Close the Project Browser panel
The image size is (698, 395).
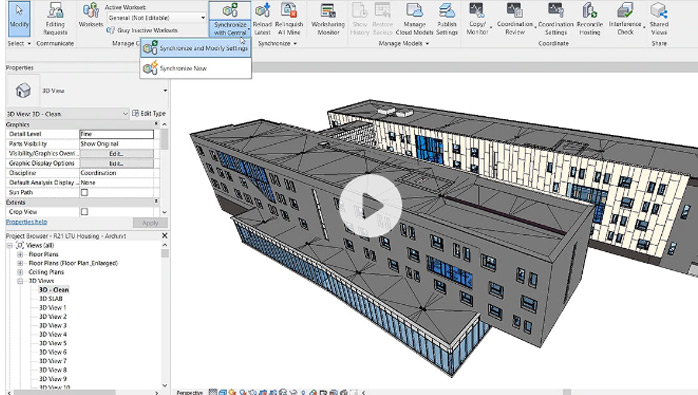point(165,236)
